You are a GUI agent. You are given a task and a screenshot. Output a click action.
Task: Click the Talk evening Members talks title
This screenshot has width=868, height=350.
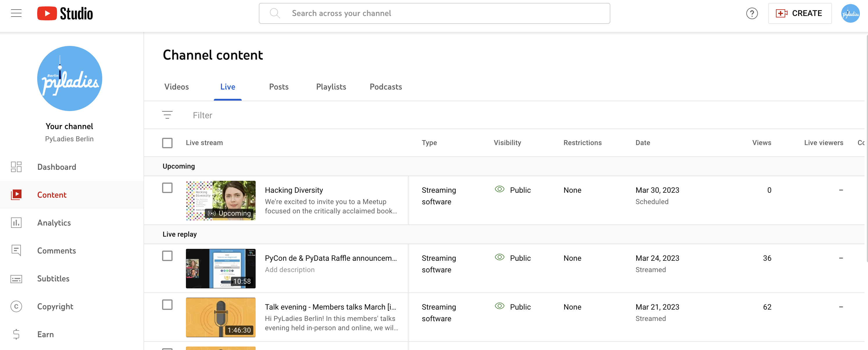[x=330, y=307]
